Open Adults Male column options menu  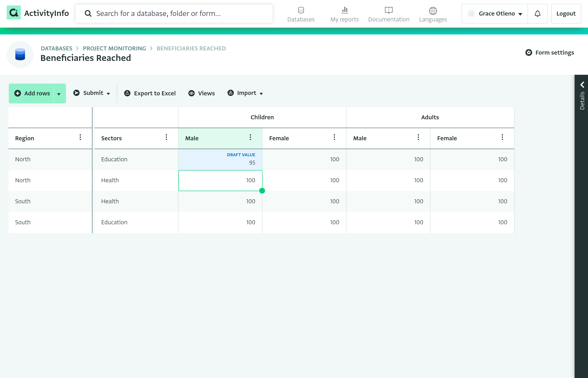tap(418, 137)
